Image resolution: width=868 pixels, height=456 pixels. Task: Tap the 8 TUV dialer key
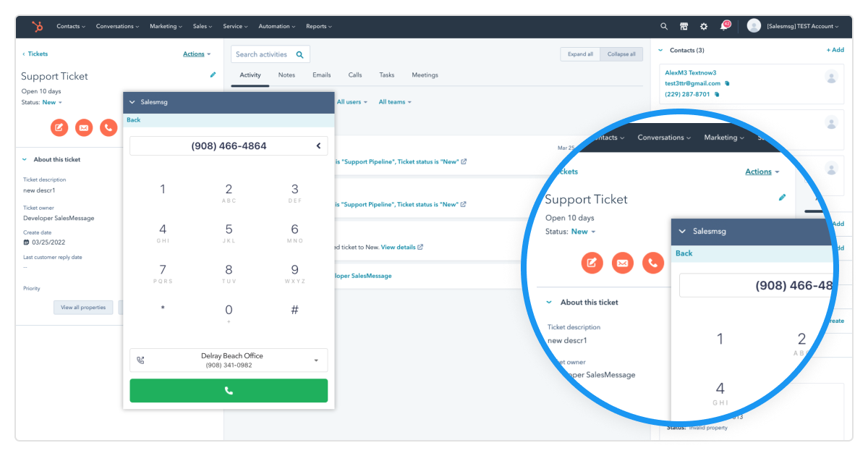(x=229, y=274)
